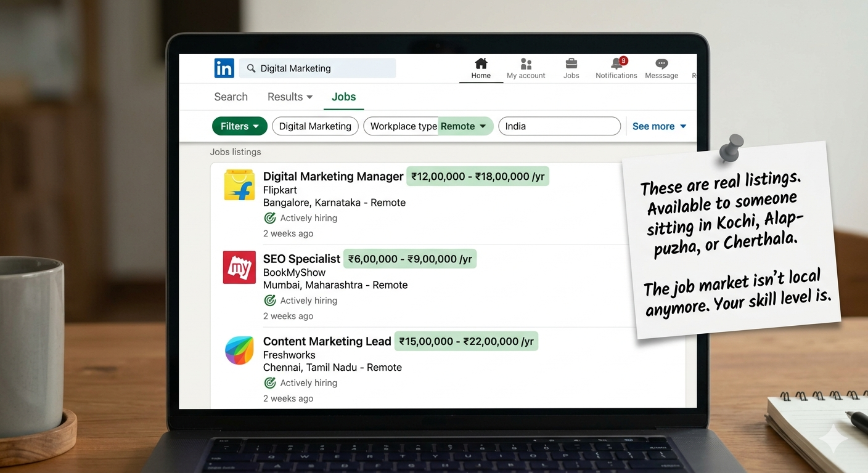
Task: Click the LinkedIn logo icon
Action: coord(224,68)
